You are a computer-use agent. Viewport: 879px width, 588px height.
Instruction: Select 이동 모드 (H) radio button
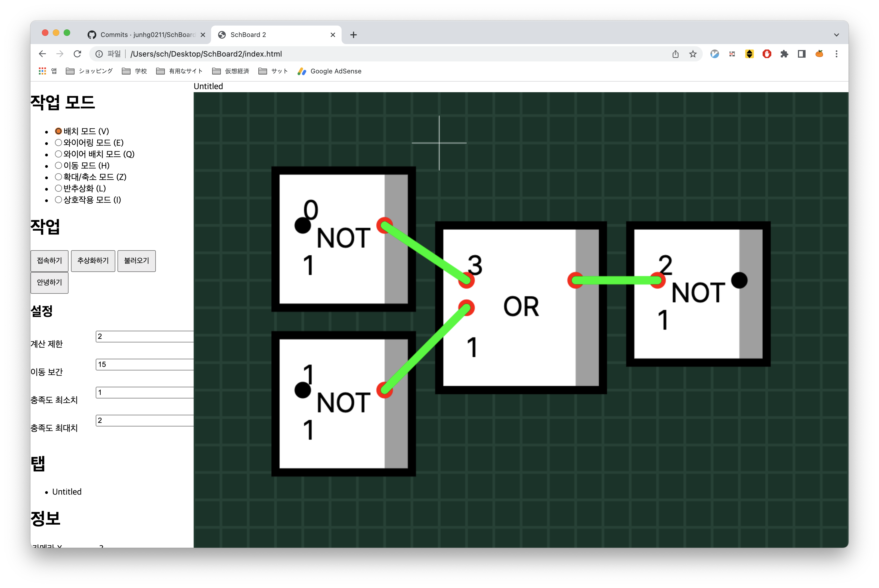tap(58, 165)
